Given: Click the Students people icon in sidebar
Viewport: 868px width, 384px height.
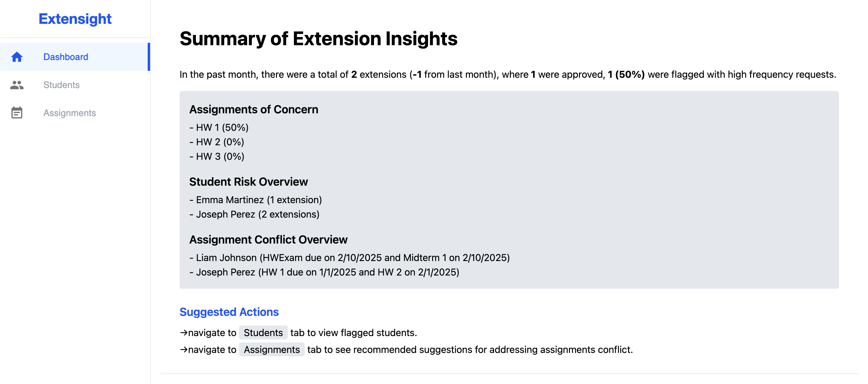Looking at the screenshot, I should 17,85.
